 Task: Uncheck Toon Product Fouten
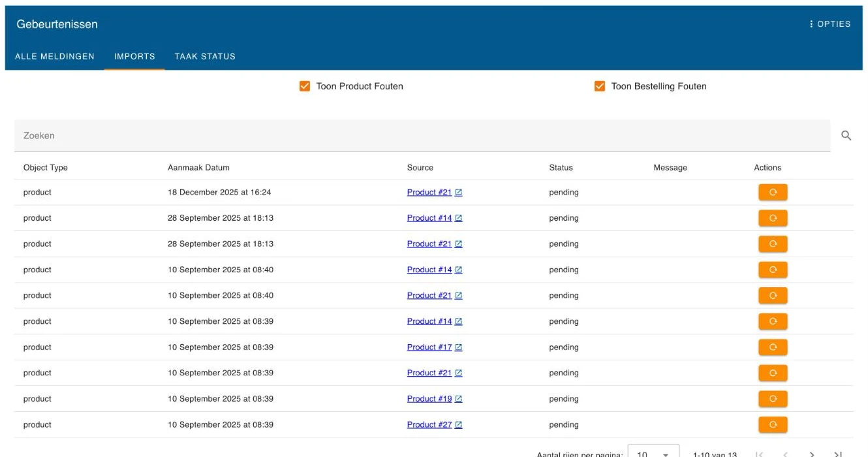pos(305,86)
